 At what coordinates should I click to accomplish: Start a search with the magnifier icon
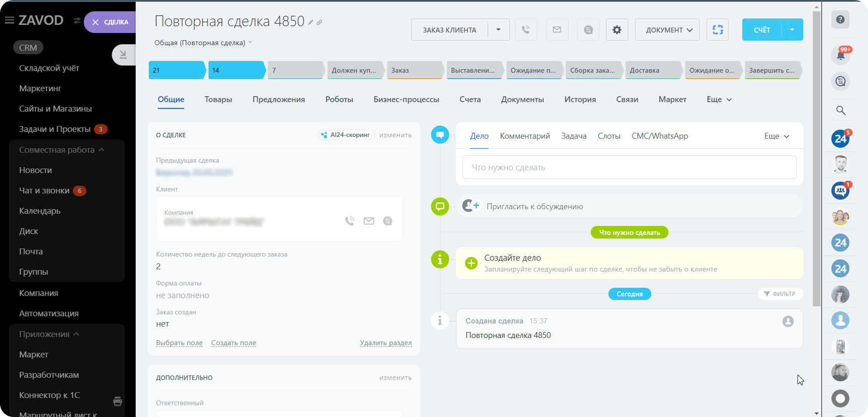(840, 110)
